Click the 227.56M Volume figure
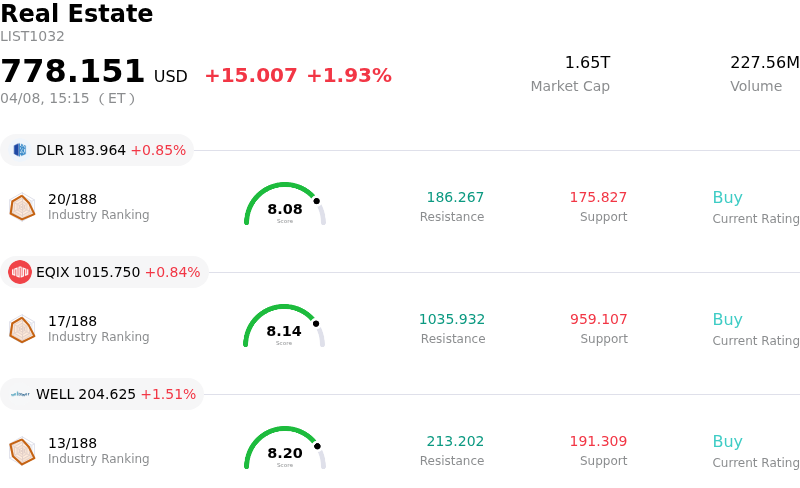Viewport: 800px width, 488px height. (765, 63)
